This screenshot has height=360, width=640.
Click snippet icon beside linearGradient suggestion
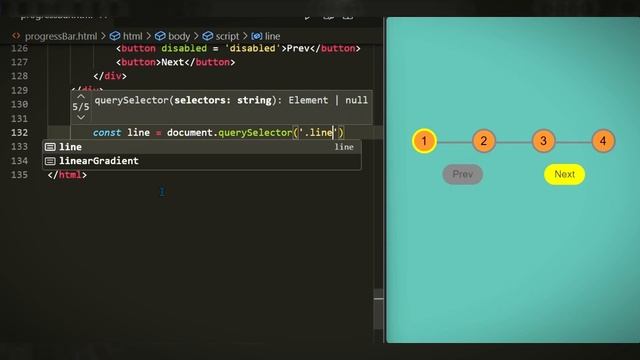(50, 161)
